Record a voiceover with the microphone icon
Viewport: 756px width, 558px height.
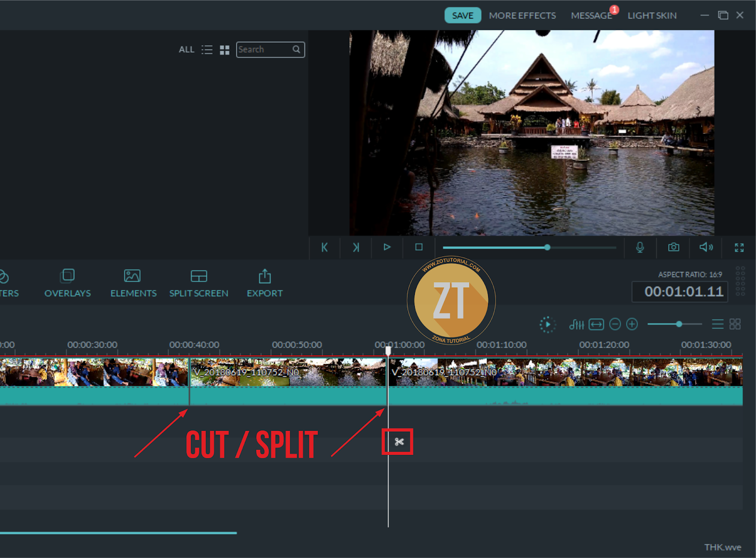click(x=640, y=247)
